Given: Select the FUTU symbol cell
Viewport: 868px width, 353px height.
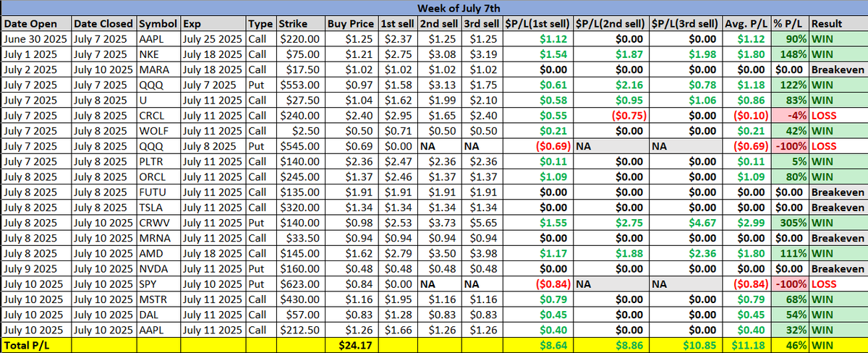Looking at the screenshot, I should (158, 192).
